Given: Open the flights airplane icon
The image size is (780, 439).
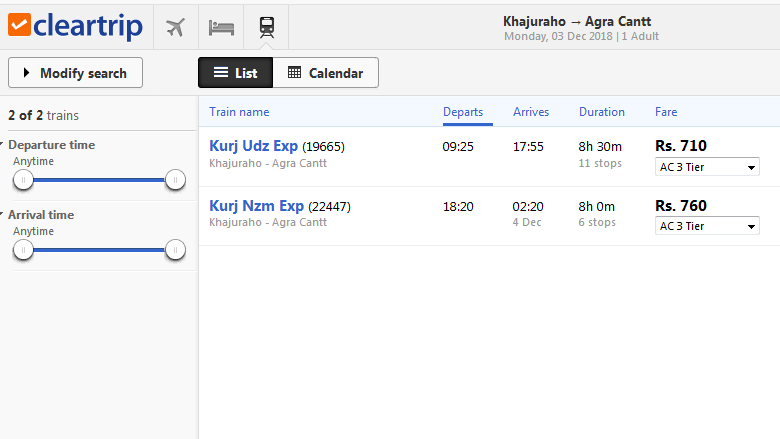Looking at the screenshot, I should point(176,27).
